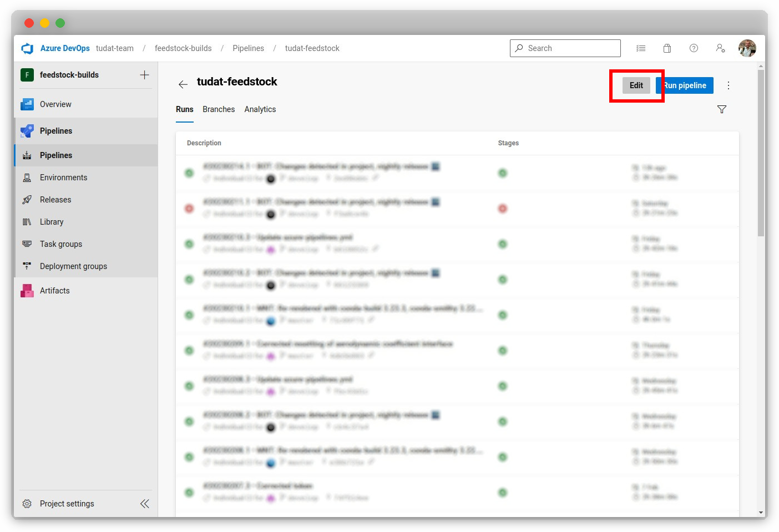The image size is (779, 532).
Task: Click the Library books icon
Action: [27, 222]
